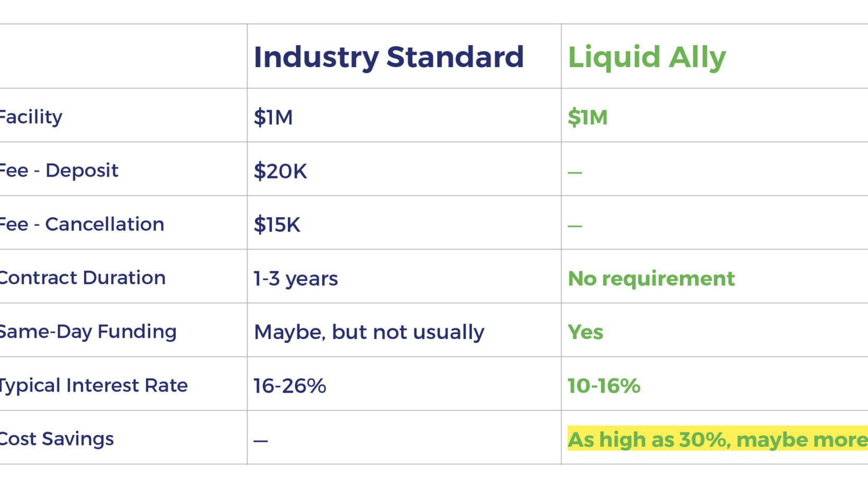Click the 16-26% interest rate value

pos(290,386)
